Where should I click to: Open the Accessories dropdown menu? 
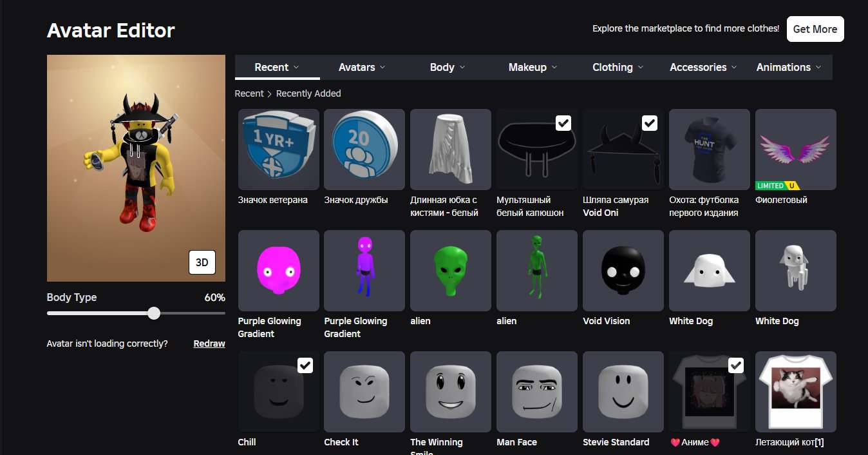pos(704,67)
